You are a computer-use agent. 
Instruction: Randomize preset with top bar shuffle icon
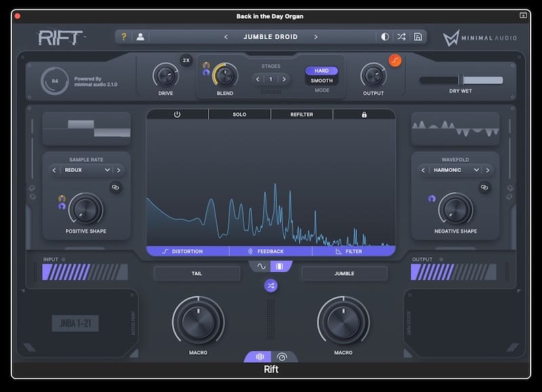[401, 37]
